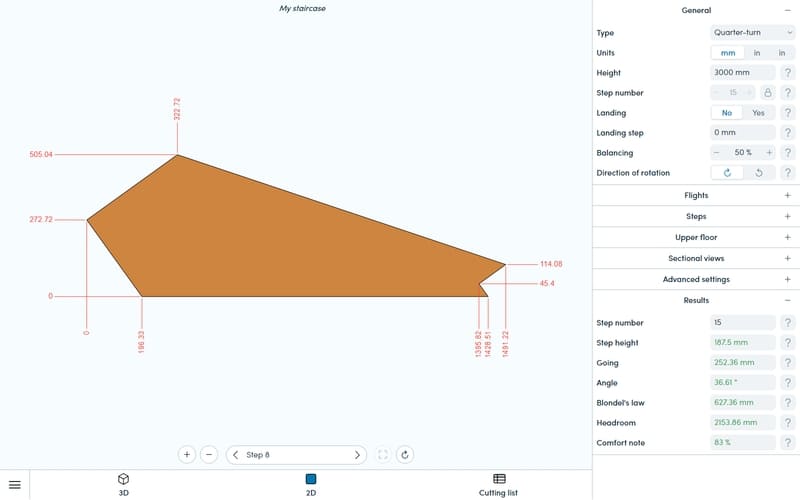Click the step number lock icon
Image resolution: width=800 pixels, height=500 pixels.
pos(766,93)
